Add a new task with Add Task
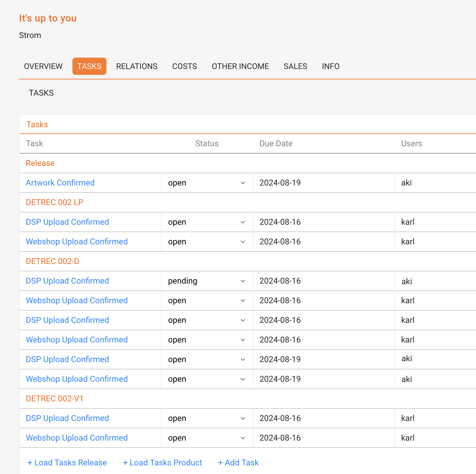The width and height of the screenshot is (476, 474). point(238,463)
